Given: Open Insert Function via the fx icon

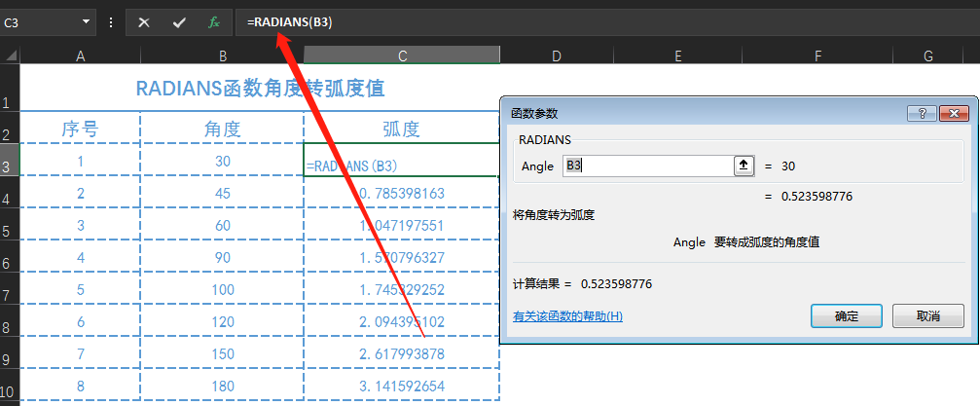Looking at the screenshot, I should (214, 22).
